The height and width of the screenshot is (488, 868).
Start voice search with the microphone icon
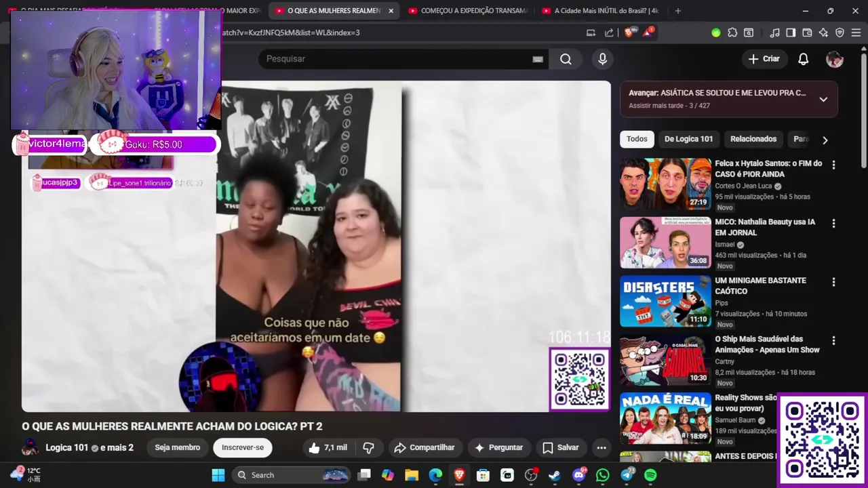(x=602, y=59)
